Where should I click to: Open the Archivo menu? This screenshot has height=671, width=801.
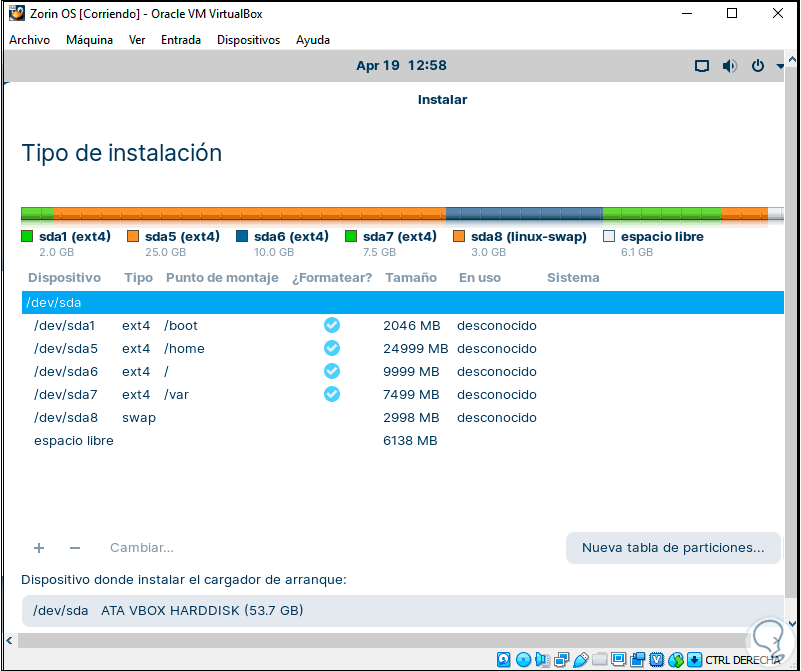[30, 40]
